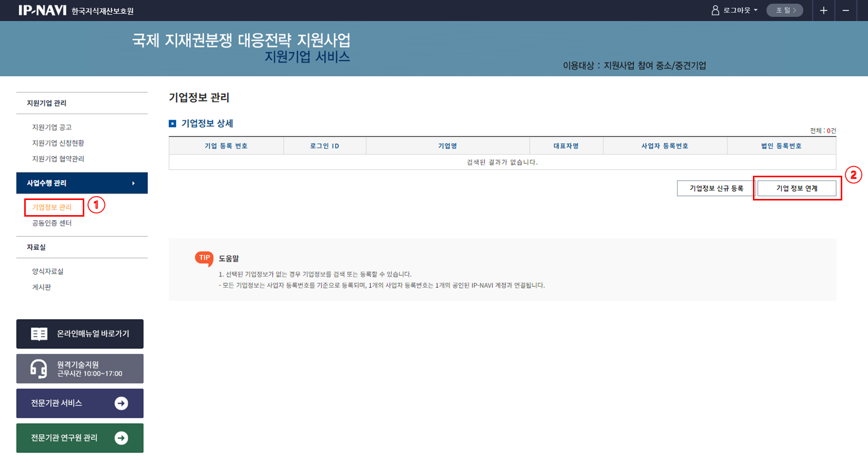The image size is (868, 457).
Task: Zoom out with the minus icon
Action: coord(846,11)
